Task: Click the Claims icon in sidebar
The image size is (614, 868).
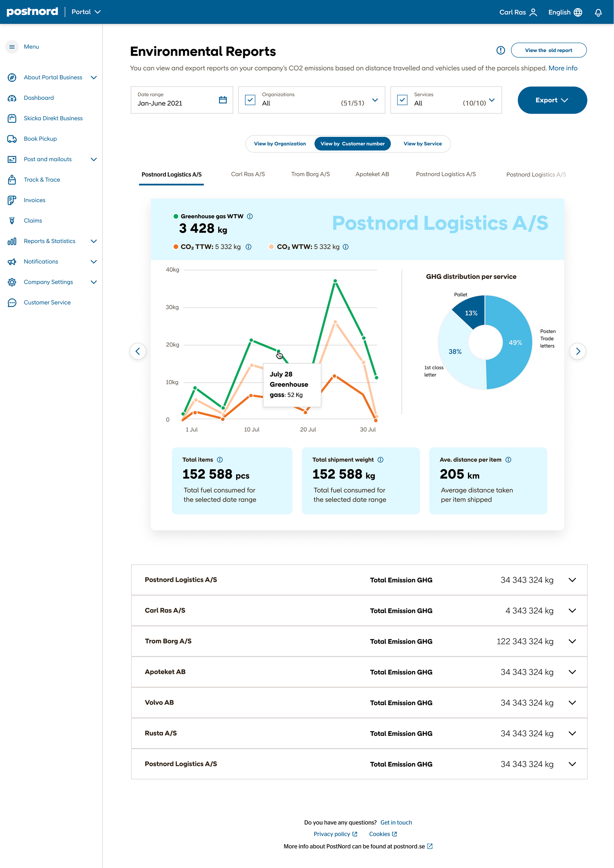Action: pos(12,220)
